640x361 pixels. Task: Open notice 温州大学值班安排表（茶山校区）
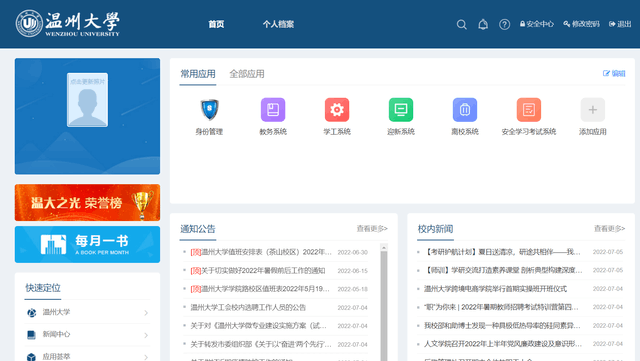click(261, 252)
